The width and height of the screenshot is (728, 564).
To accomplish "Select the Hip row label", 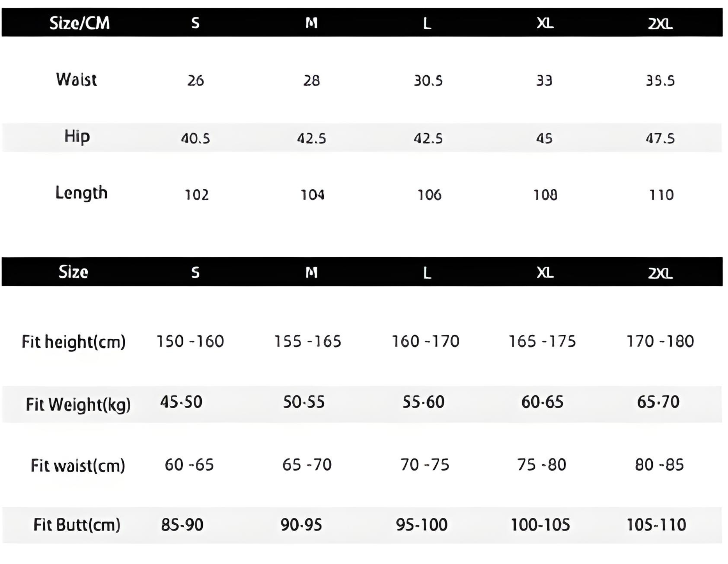I will (x=77, y=137).
